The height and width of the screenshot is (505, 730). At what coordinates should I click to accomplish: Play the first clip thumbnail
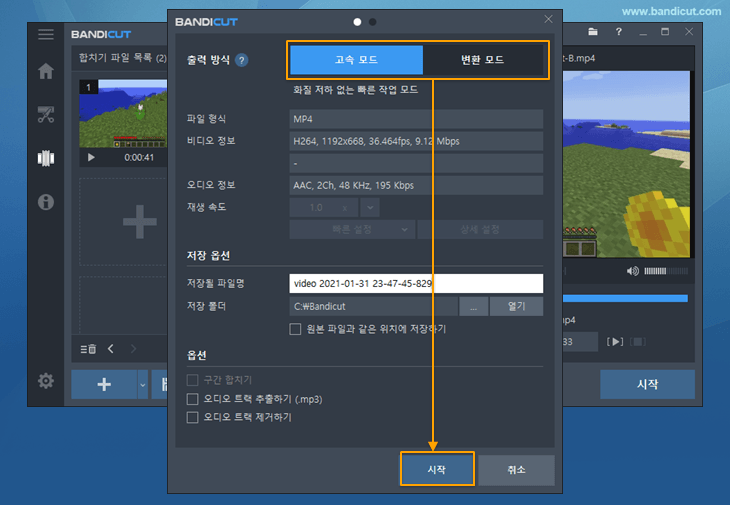click(91, 157)
